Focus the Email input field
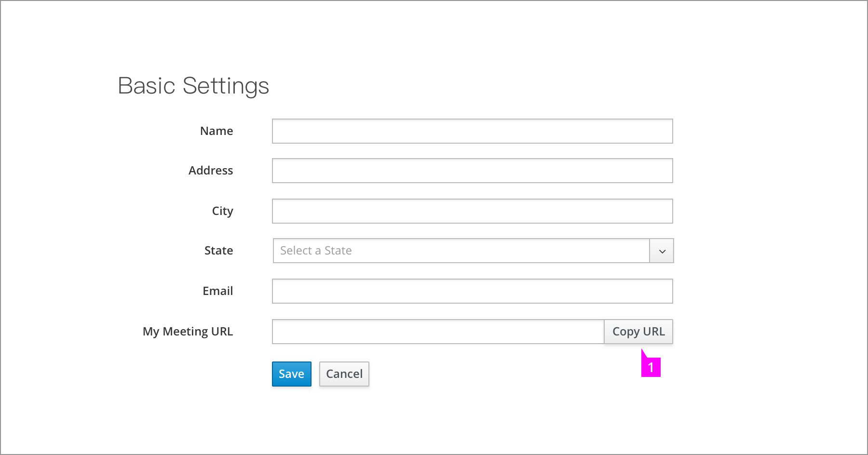 click(472, 291)
